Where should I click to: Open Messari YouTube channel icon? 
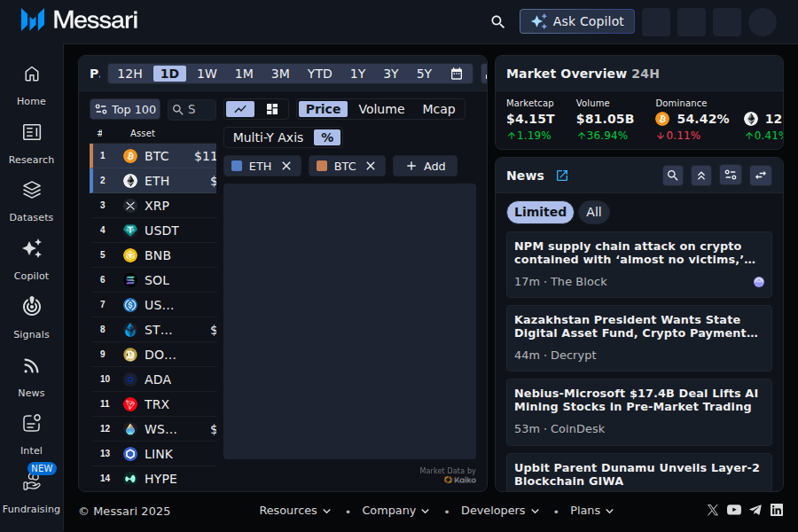pos(734,510)
